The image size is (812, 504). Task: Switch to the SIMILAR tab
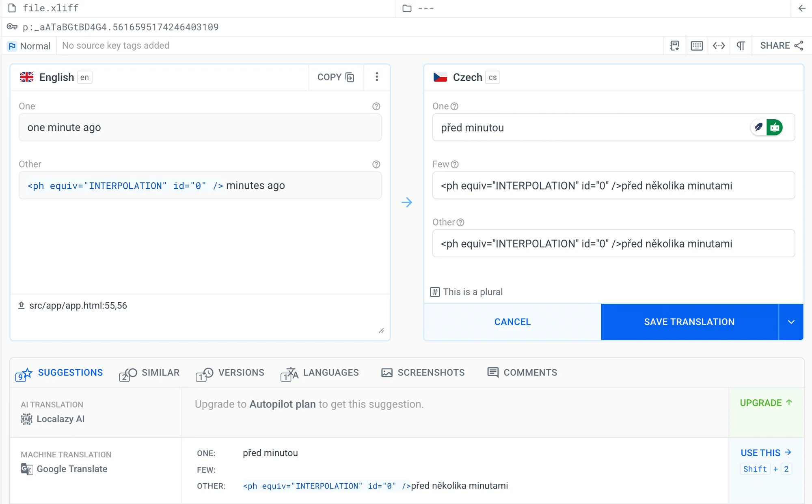coord(149,373)
